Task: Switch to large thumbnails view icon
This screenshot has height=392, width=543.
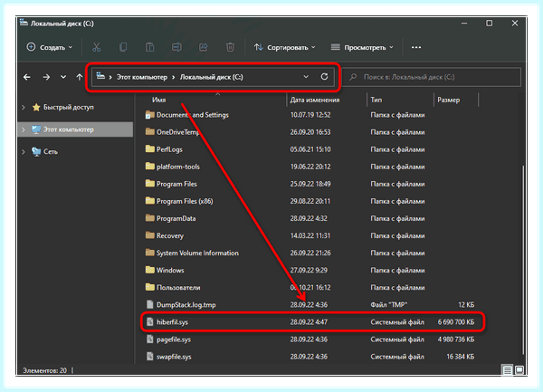Action: (x=519, y=370)
